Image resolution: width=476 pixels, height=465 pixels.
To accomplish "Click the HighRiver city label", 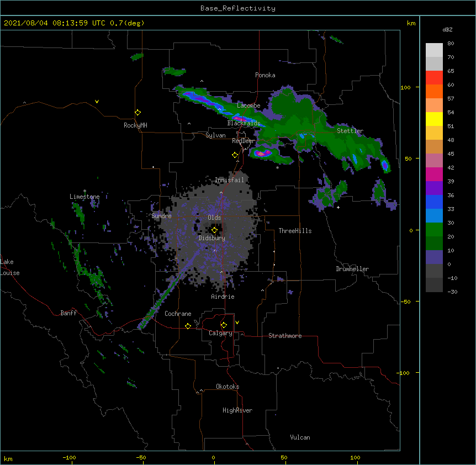I will (x=237, y=410).
